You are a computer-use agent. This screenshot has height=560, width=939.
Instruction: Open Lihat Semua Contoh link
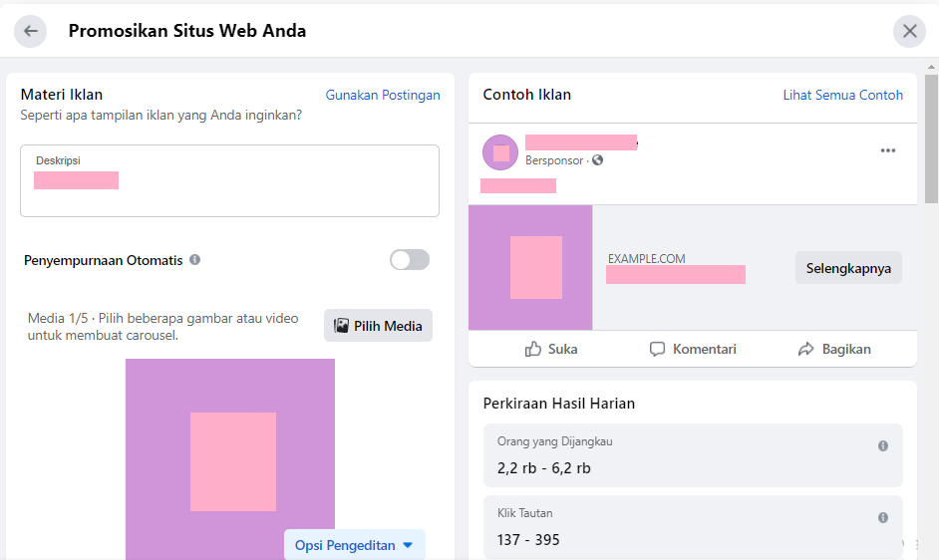(842, 95)
